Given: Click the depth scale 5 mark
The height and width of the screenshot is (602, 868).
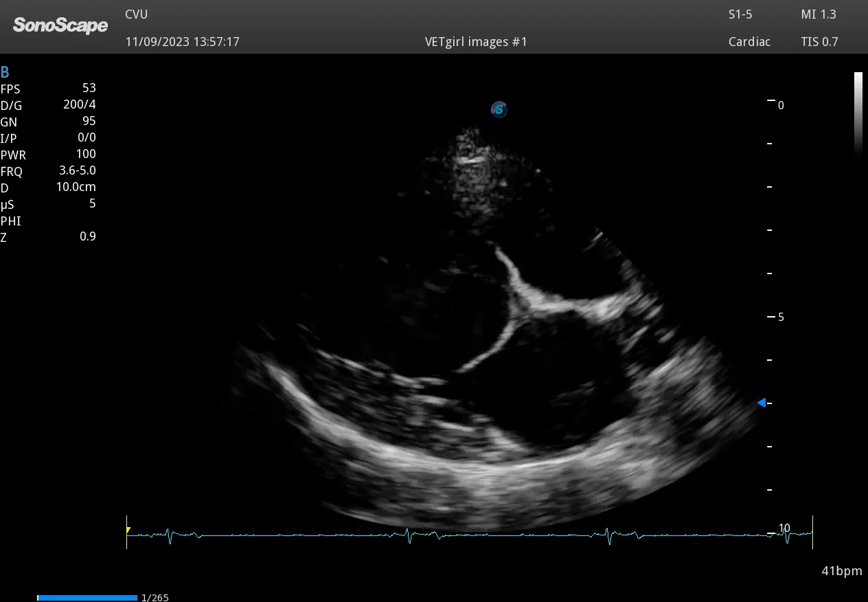Looking at the screenshot, I should point(781,317).
